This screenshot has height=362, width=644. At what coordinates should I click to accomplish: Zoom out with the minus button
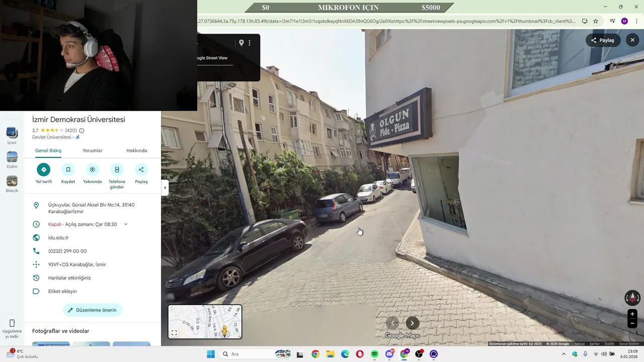632,323
